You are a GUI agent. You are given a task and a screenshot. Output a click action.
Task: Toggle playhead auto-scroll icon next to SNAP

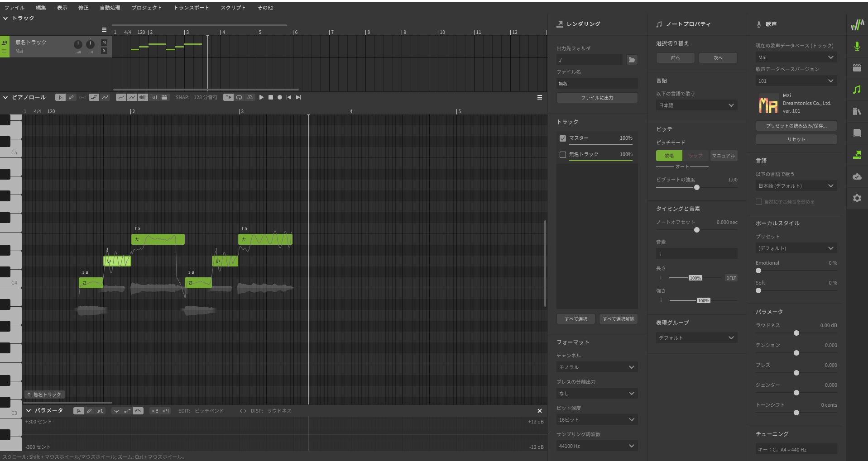click(228, 97)
